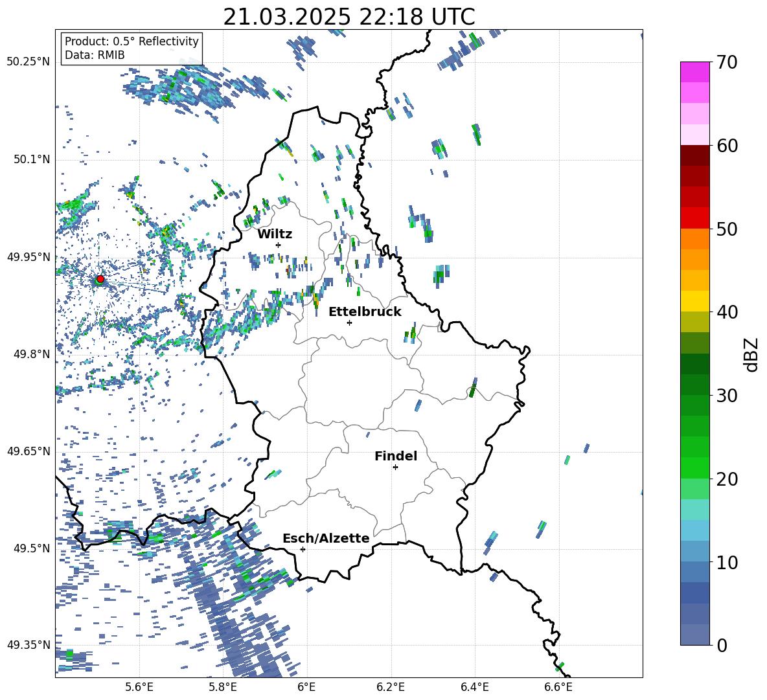Click the magenta top colorbar segment

pos(694,72)
